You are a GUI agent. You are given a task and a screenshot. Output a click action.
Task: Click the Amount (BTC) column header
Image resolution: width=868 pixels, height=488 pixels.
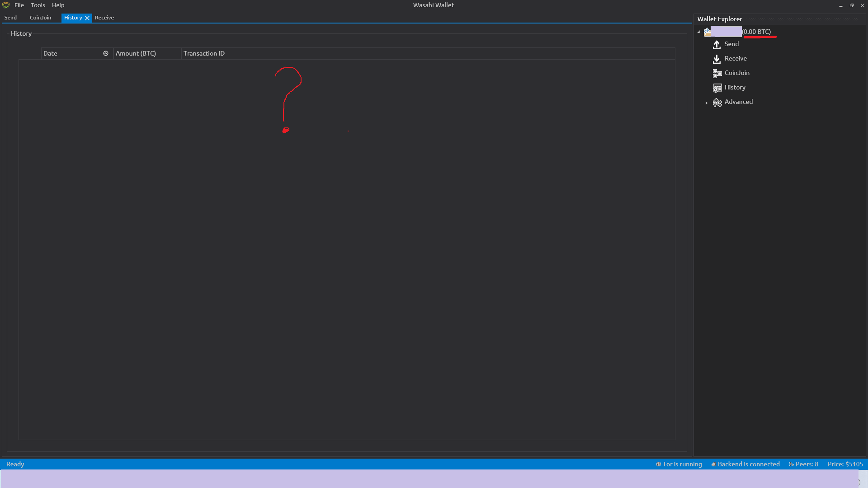pos(136,53)
